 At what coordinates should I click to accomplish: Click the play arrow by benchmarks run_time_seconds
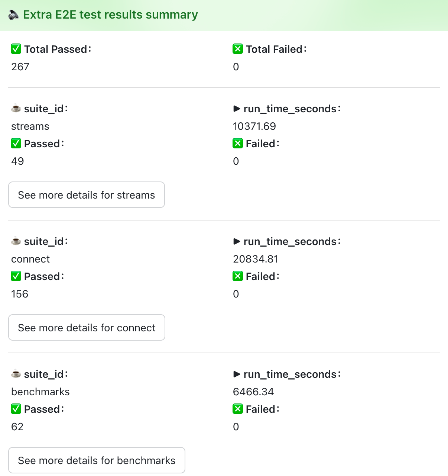pyautogui.click(x=237, y=374)
